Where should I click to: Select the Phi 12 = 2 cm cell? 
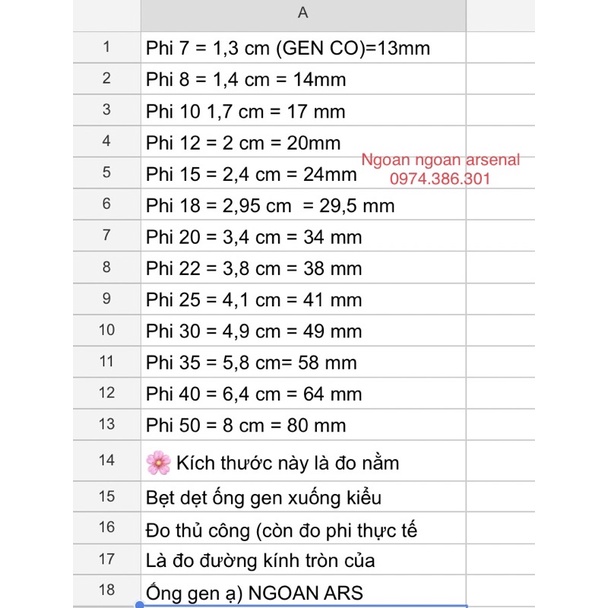(243, 143)
